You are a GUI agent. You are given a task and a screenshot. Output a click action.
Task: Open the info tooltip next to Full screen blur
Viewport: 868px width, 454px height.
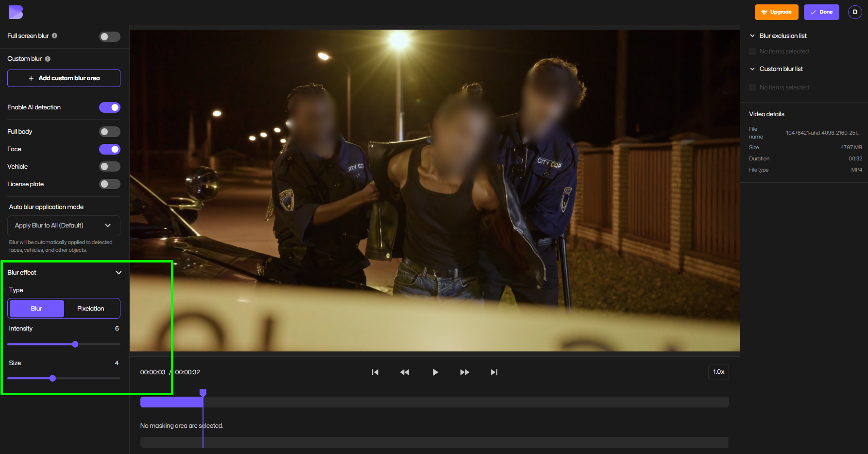pos(55,35)
